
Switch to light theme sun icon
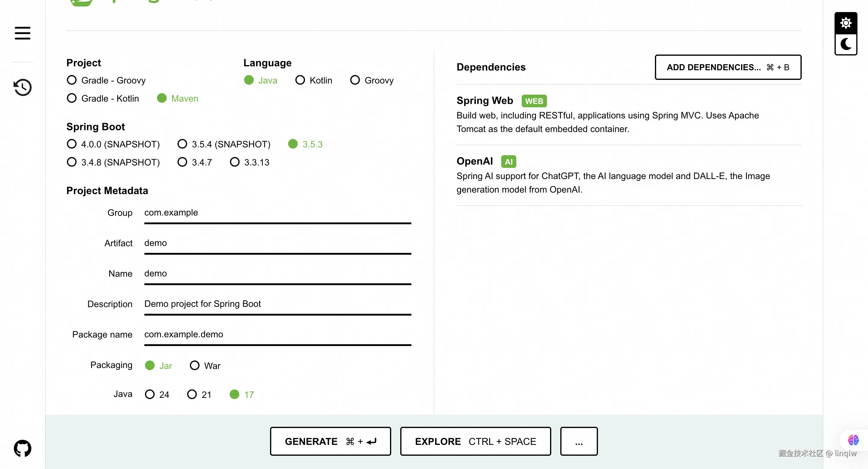tap(846, 23)
